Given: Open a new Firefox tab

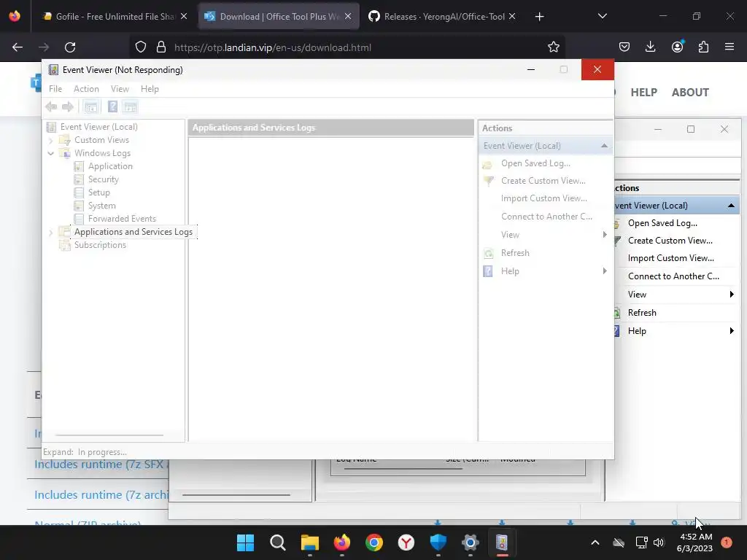Looking at the screenshot, I should (539, 17).
